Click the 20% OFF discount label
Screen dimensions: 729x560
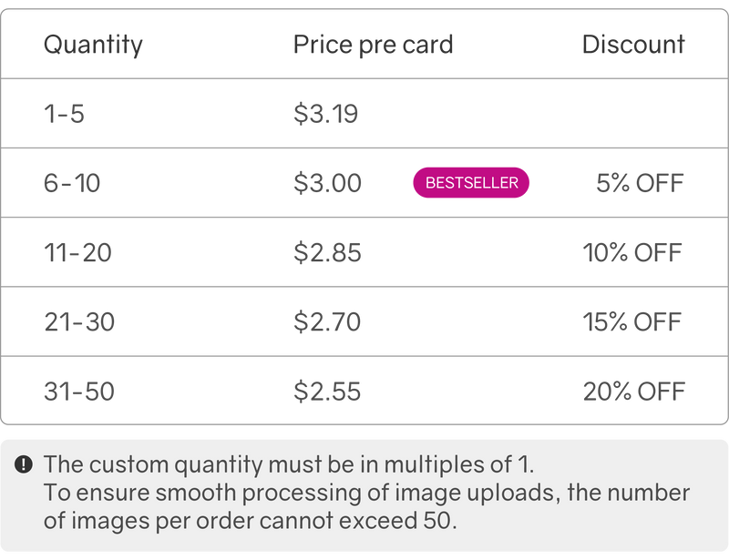tap(633, 392)
